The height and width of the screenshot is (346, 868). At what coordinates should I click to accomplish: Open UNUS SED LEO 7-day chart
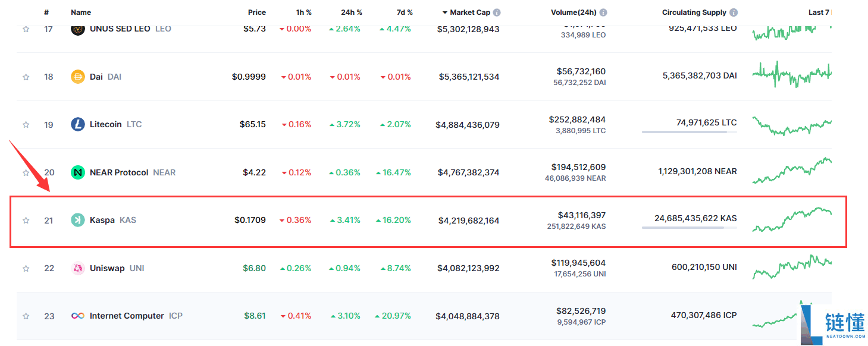point(792,32)
